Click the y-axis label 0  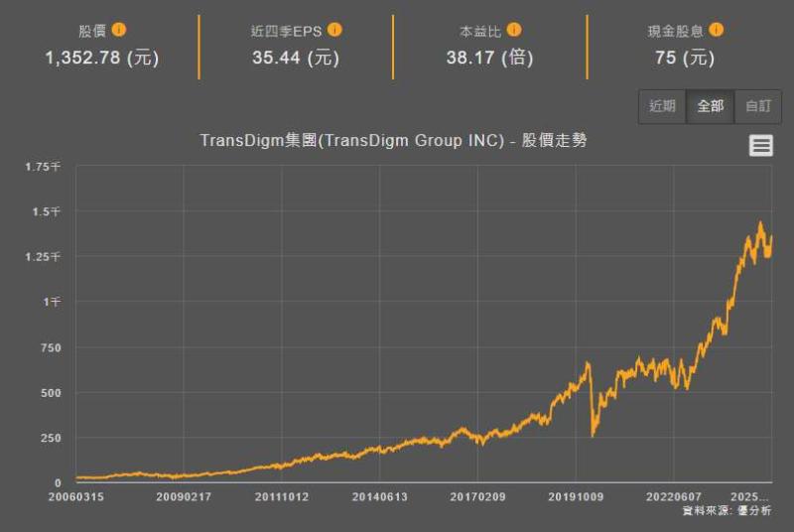58,483
